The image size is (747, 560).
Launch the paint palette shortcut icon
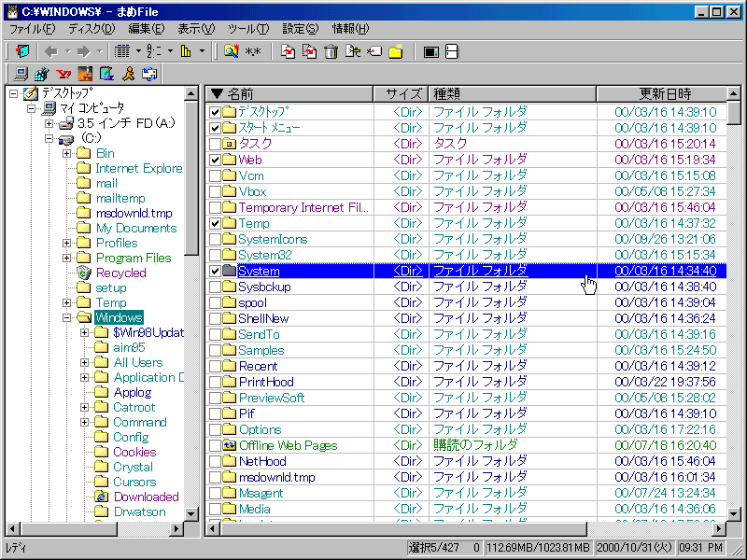pos(85,74)
